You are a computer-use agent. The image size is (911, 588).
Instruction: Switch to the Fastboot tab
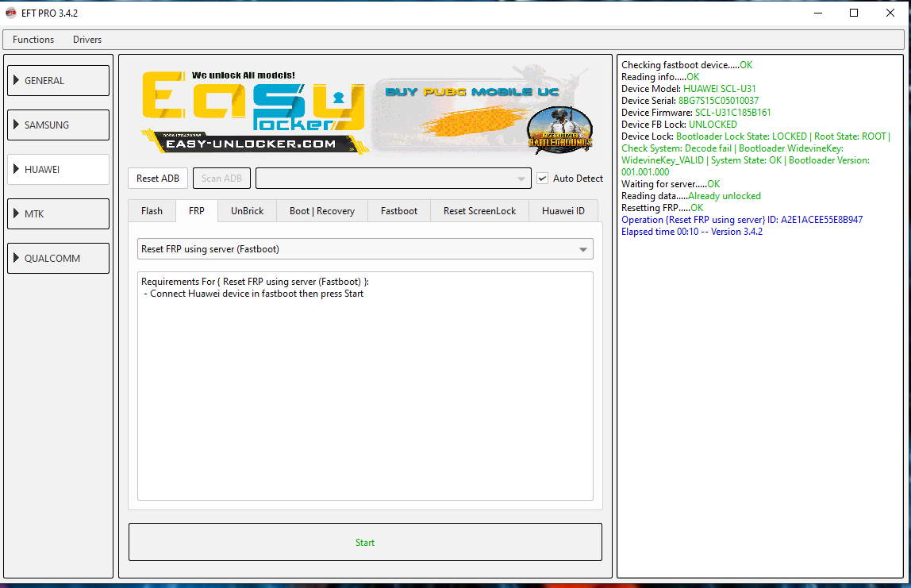click(398, 211)
